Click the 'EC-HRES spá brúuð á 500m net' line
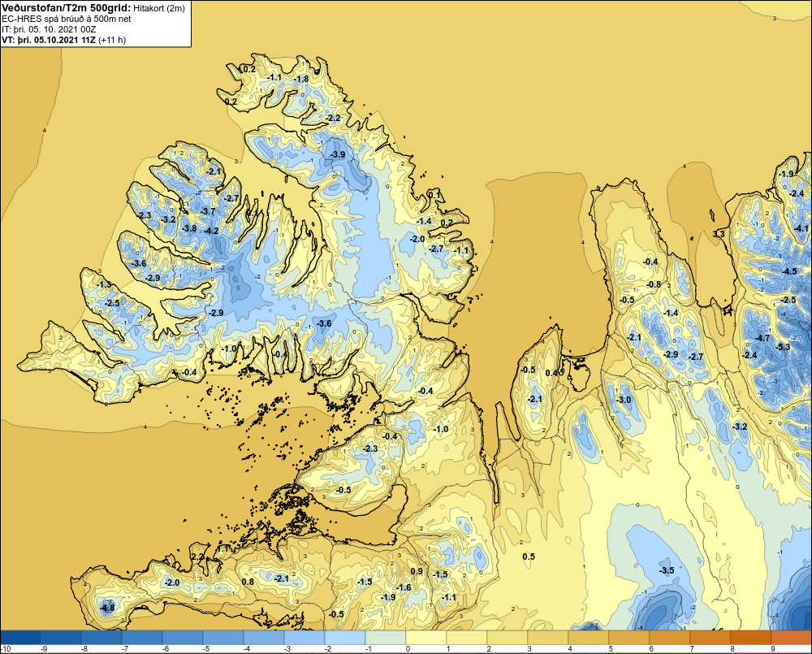Viewport: 812px width, 654px height. [67, 19]
